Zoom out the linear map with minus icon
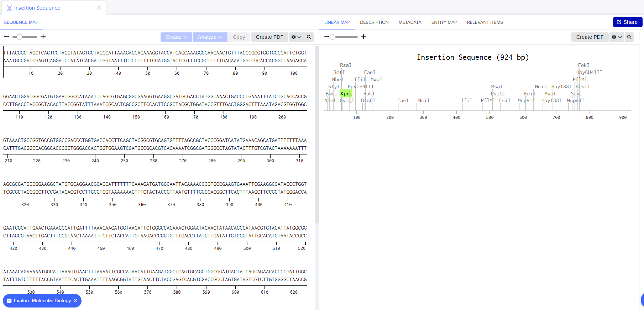644x310 pixels. click(x=327, y=37)
